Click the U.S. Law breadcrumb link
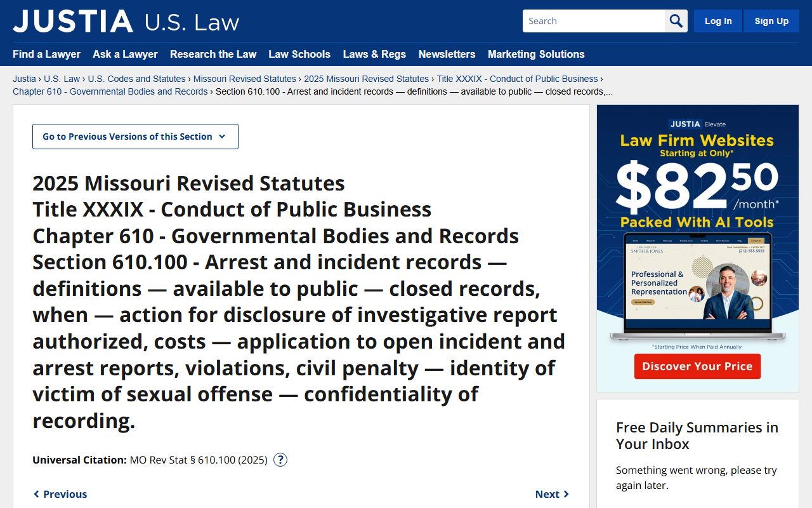This screenshot has height=508, width=812. point(62,79)
